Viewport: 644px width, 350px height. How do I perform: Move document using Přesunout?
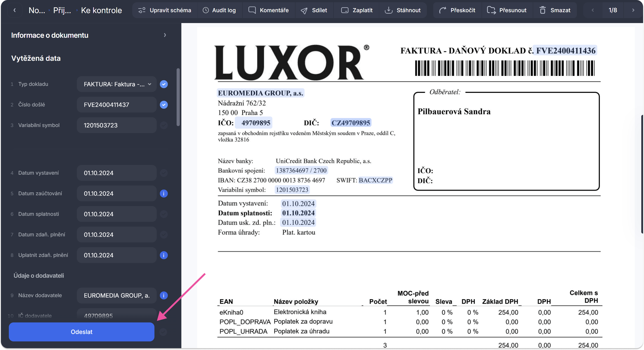pos(507,10)
